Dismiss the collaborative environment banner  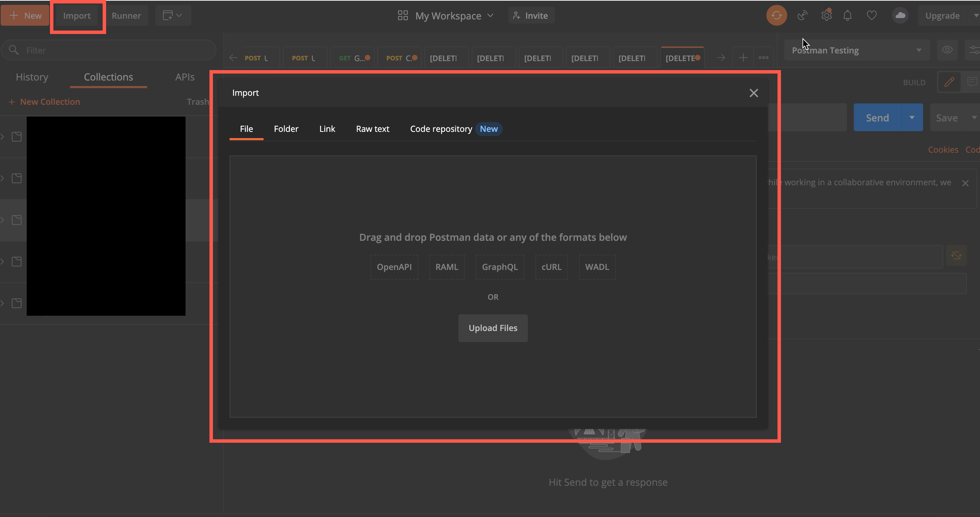click(965, 183)
